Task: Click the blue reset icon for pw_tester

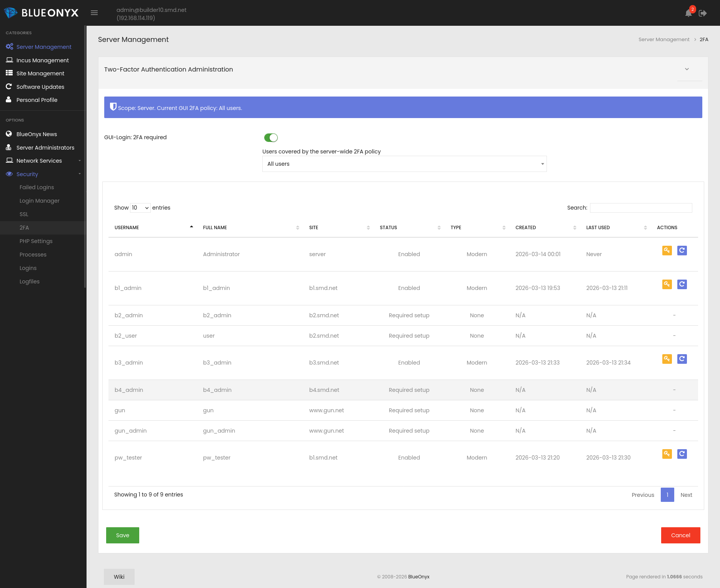Action: click(682, 454)
